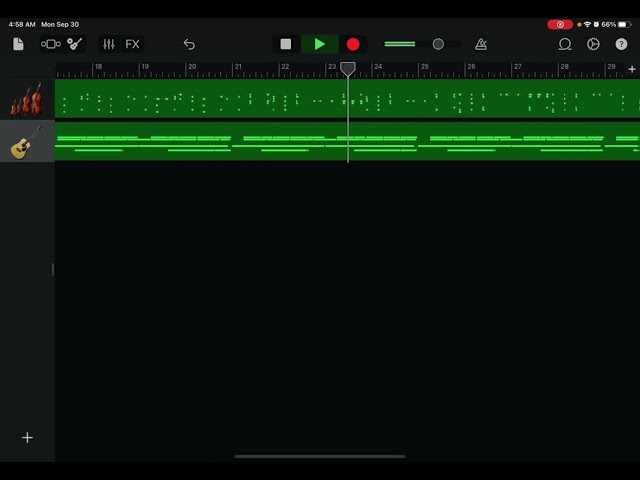Jump to bar 25 on ruler
640x480 pixels.
click(x=424, y=67)
